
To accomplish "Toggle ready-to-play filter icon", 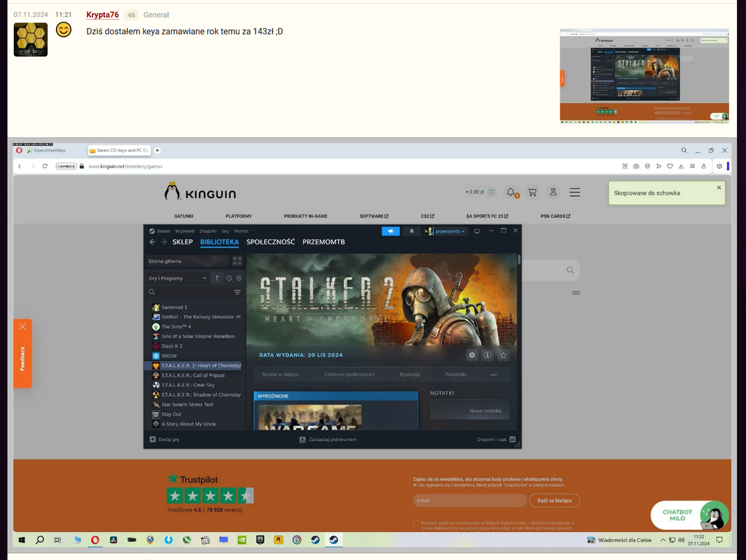I will click(x=239, y=278).
